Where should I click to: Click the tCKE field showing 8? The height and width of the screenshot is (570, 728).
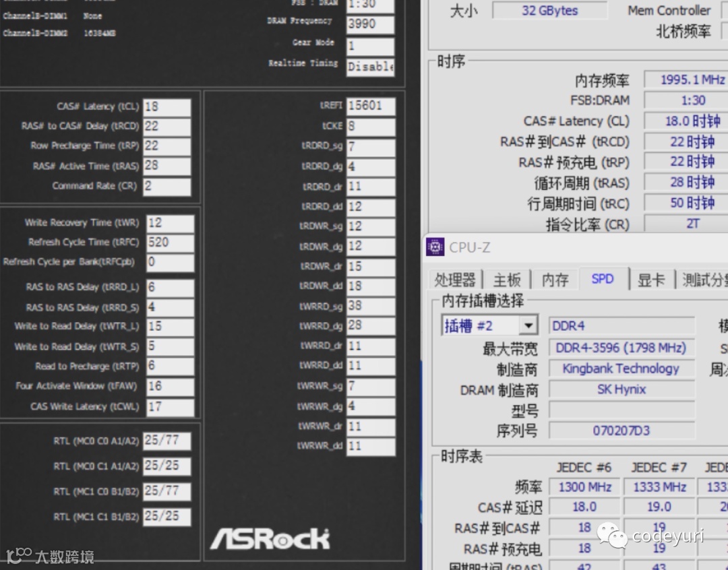coord(371,127)
